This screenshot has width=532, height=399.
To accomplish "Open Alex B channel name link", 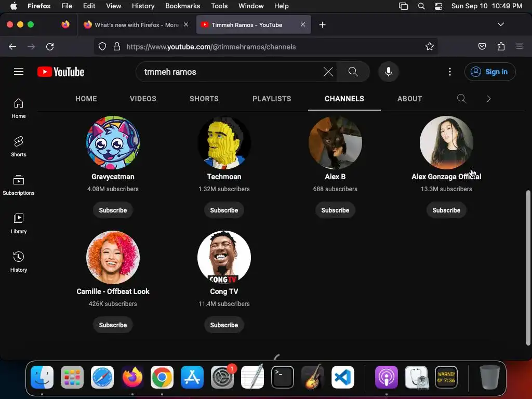I will [x=335, y=177].
